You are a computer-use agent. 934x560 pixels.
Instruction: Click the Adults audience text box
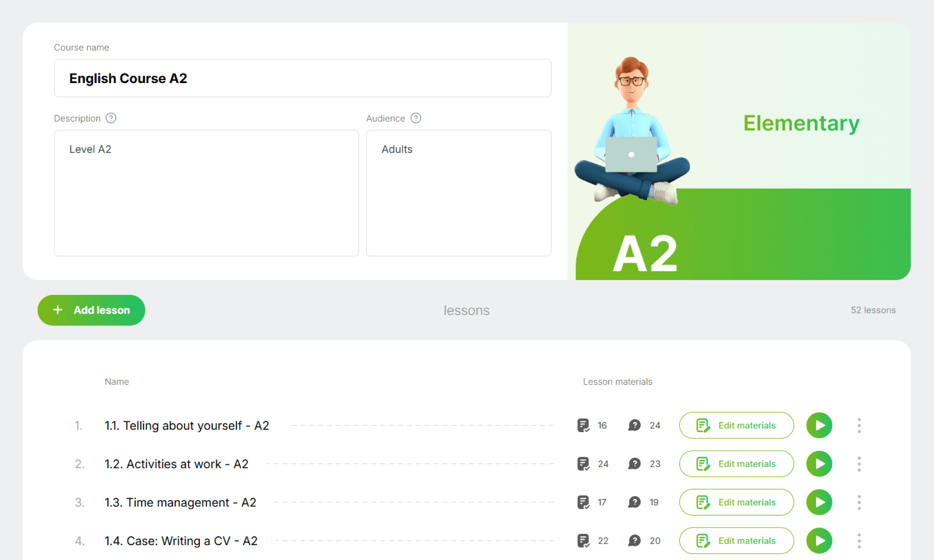pyautogui.click(x=458, y=193)
